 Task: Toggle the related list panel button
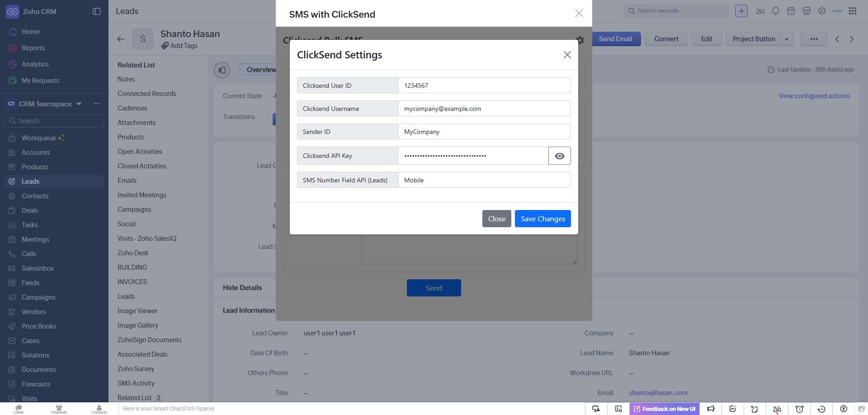222,70
